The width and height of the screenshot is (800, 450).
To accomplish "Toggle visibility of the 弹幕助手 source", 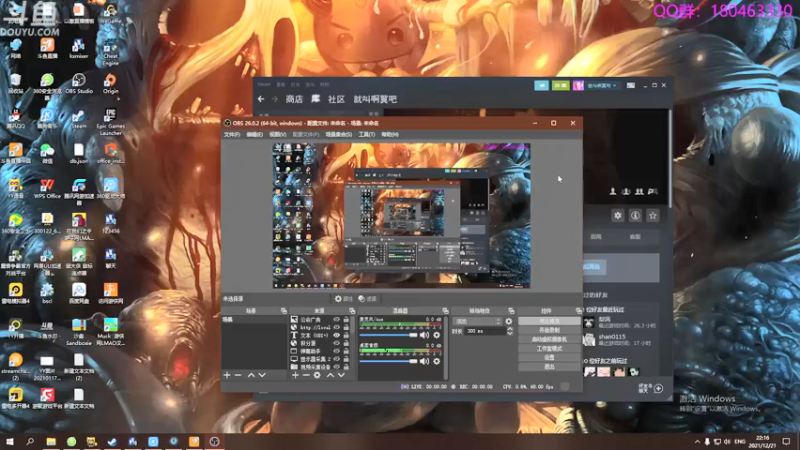I will click(336, 351).
